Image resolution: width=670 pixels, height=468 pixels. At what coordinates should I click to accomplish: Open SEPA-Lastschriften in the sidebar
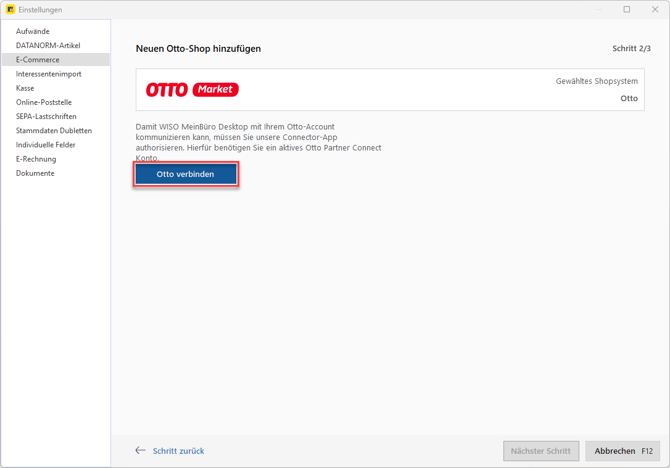[46, 117]
